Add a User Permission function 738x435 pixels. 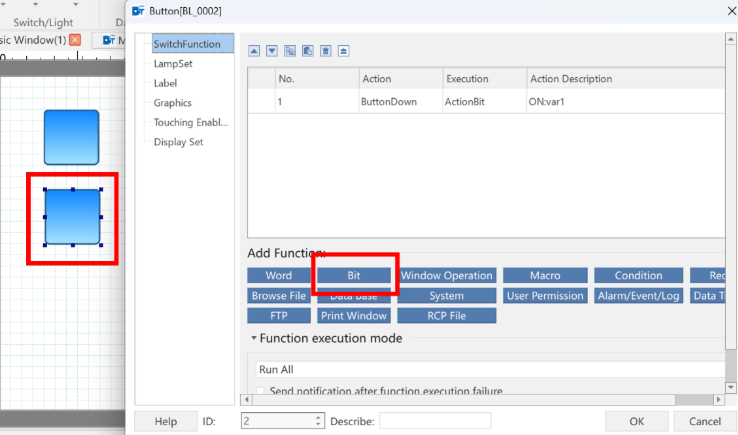coord(545,296)
